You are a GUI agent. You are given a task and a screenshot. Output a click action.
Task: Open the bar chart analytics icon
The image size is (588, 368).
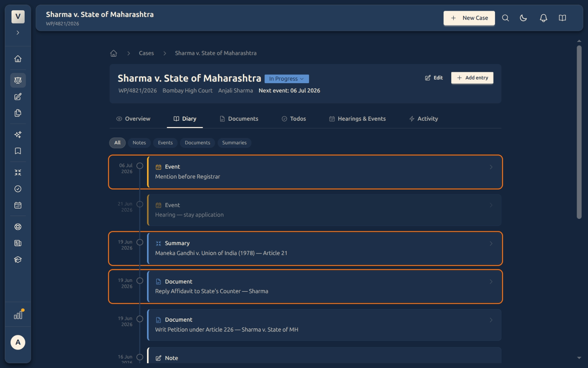(x=18, y=315)
